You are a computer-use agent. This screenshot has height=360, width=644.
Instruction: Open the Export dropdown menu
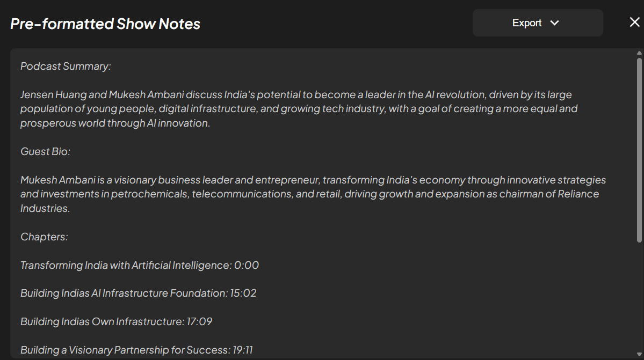[x=537, y=23]
